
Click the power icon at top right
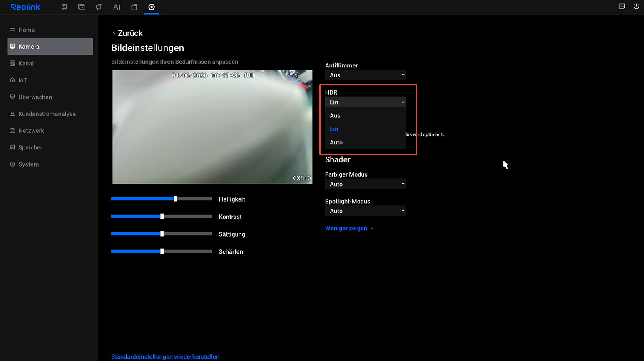click(x=636, y=7)
